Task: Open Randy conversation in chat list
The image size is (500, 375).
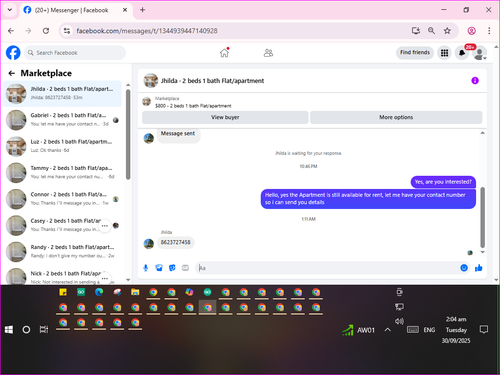Action: click(63, 251)
